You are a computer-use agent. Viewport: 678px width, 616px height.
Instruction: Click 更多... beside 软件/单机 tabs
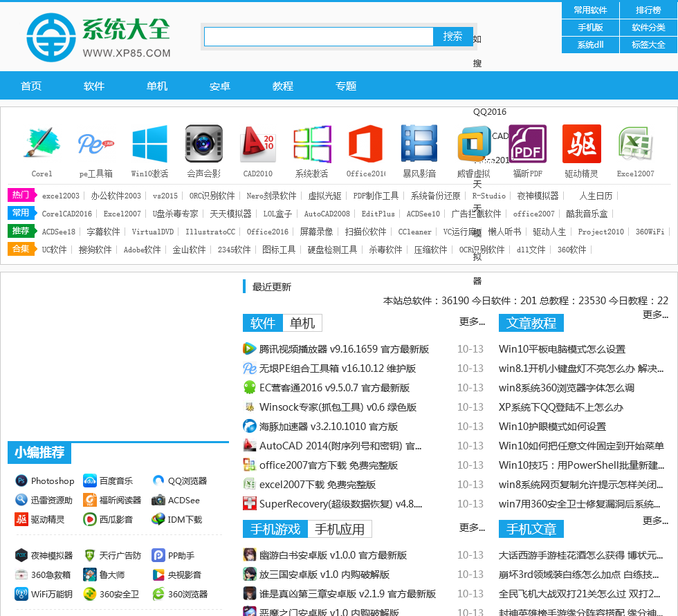472,321
